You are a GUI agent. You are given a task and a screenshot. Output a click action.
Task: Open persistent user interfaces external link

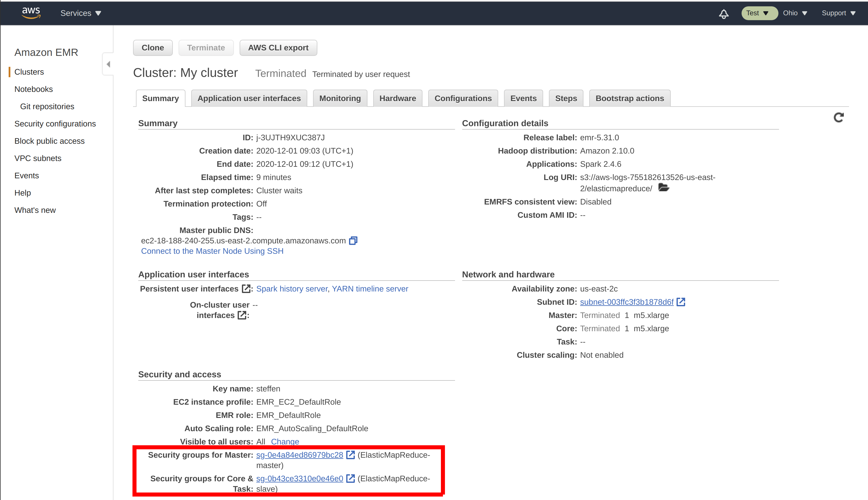[x=247, y=289]
